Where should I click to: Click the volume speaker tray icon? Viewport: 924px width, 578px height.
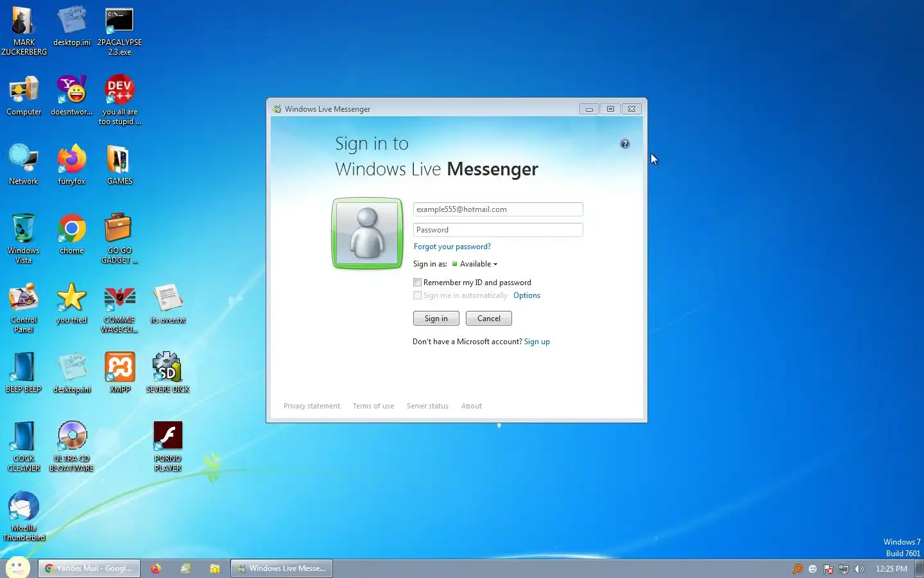click(x=859, y=569)
